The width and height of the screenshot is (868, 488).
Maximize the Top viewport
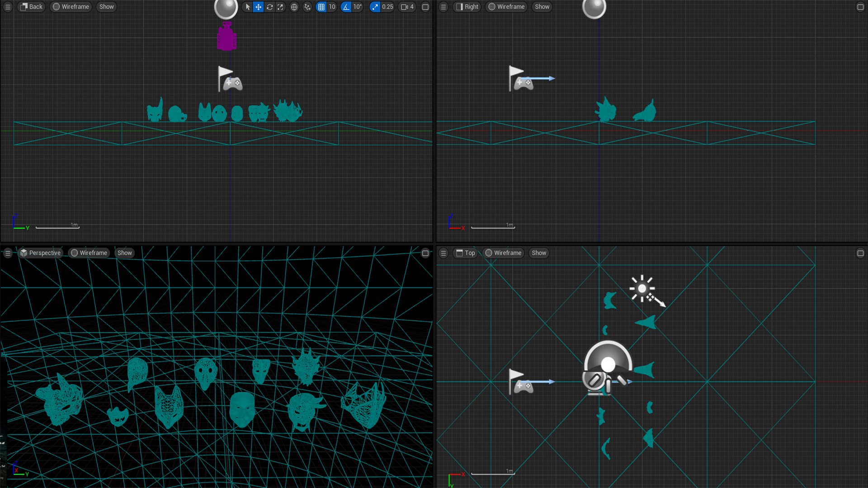860,253
